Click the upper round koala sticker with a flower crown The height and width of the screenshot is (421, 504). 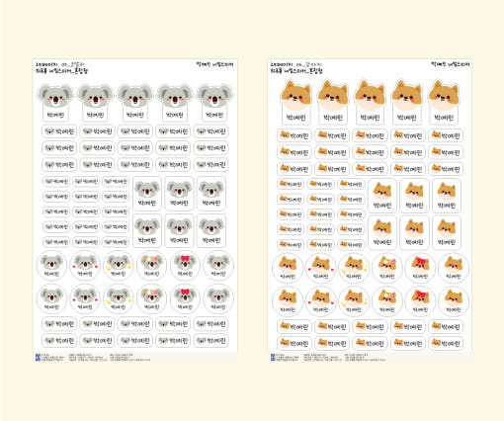[x=151, y=265]
